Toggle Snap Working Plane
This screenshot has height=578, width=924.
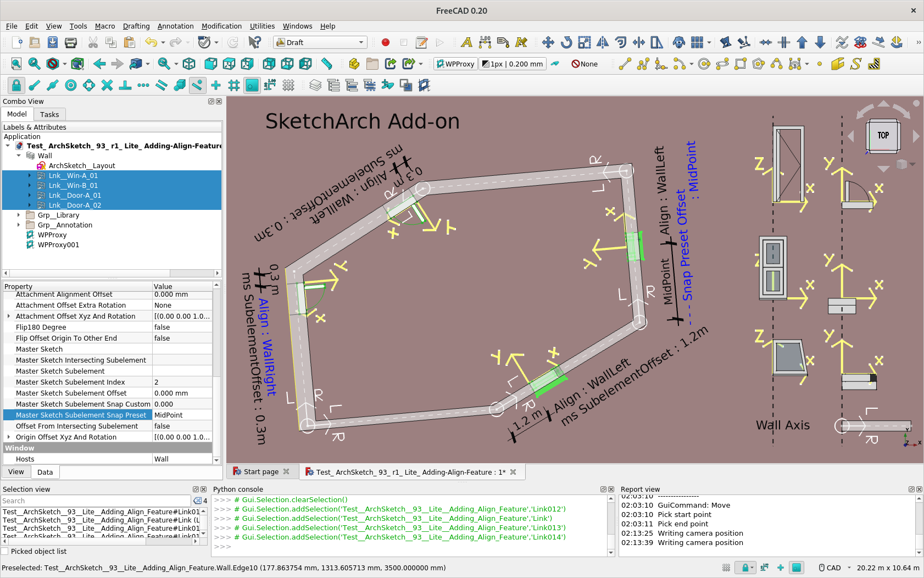(x=252, y=85)
